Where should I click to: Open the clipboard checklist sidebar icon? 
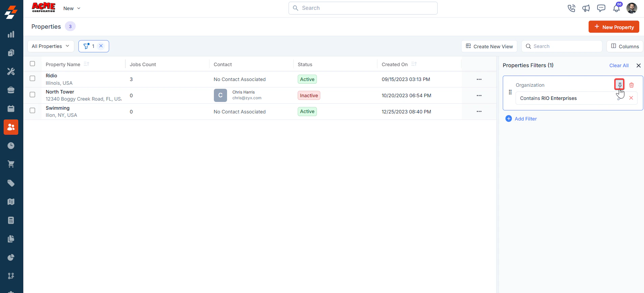pyautogui.click(x=11, y=53)
